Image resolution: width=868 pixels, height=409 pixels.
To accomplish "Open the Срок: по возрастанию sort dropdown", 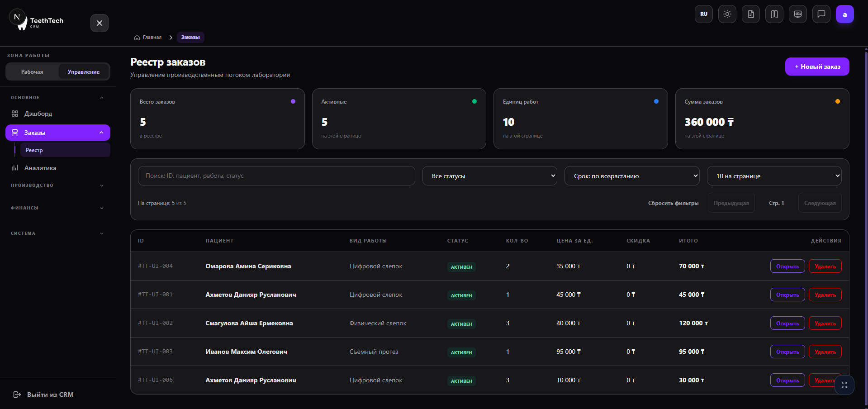I will click(632, 176).
